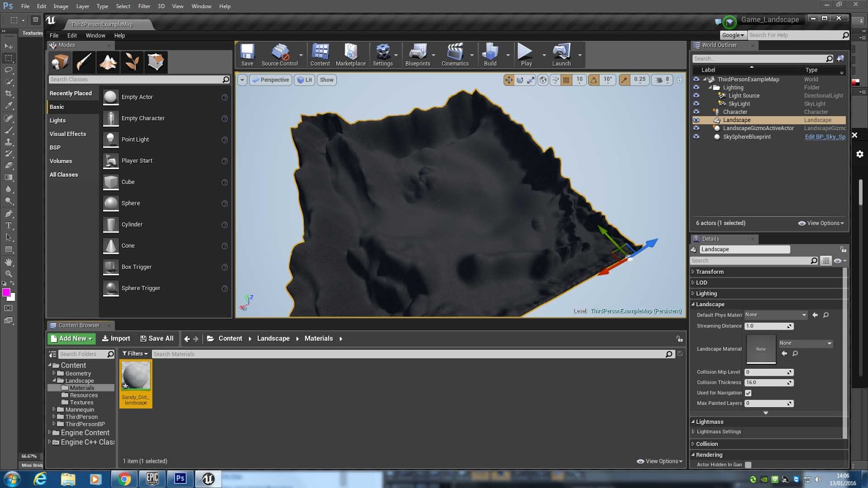Viewport: 868px width, 488px height.
Task: Click the Blueprints toolbar icon
Action: tap(418, 54)
